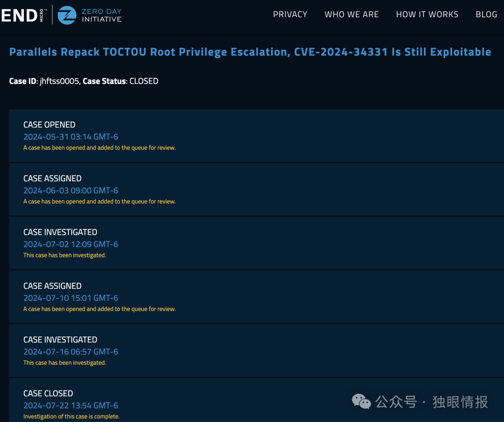
Task: Click the queue description under CASE OPENED
Action: [100, 148]
